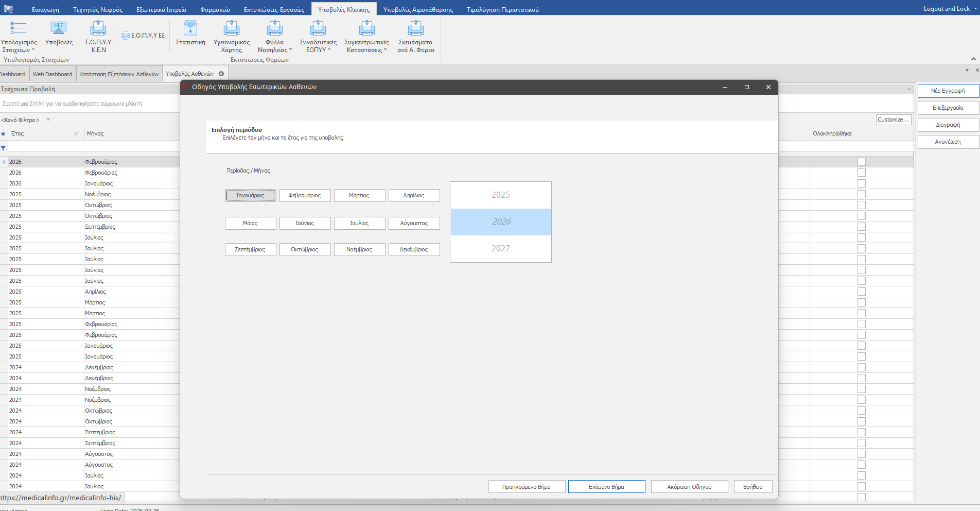The height and width of the screenshot is (511, 980).
Task: Open the Στατιστική export icon
Action: pyautogui.click(x=190, y=29)
